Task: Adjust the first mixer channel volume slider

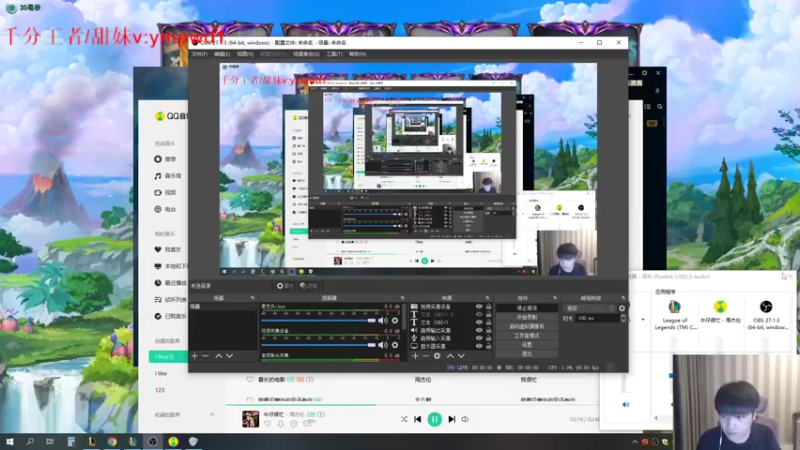Action: (318, 320)
